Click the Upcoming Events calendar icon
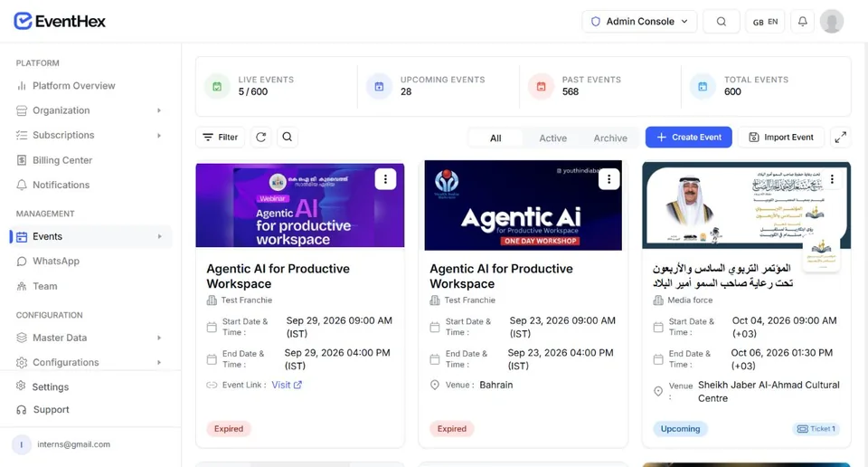This screenshot has width=868, height=467. click(x=379, y=86)
